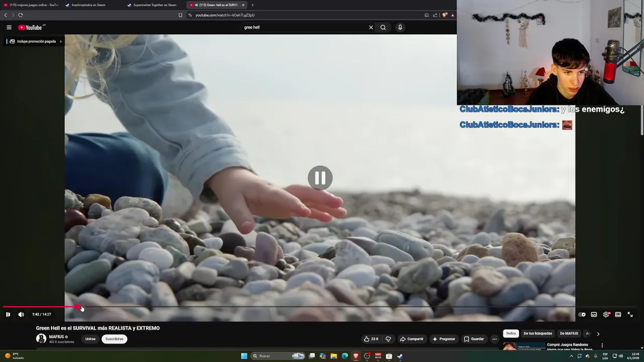Viewport: 644px width, 362px height.
Task: Switch to 'Supermarket Together en Steam' tab
Action: 154,5
